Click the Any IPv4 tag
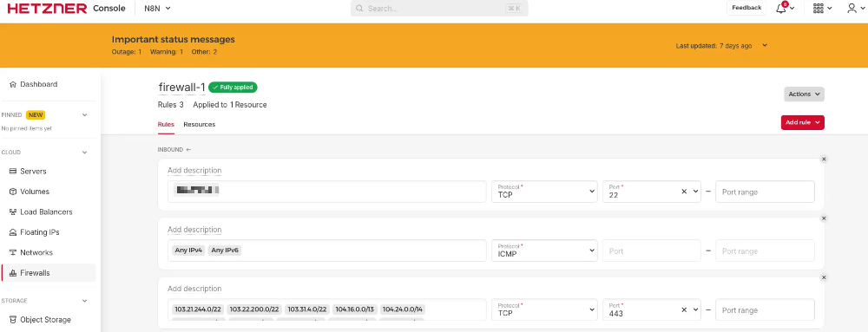 point(188,251)
